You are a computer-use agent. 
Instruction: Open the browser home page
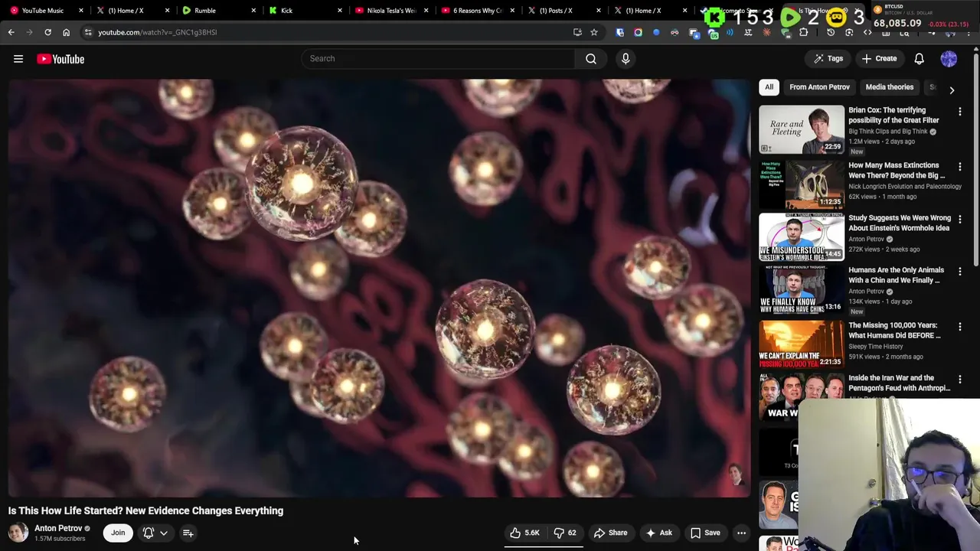(66, 32)
